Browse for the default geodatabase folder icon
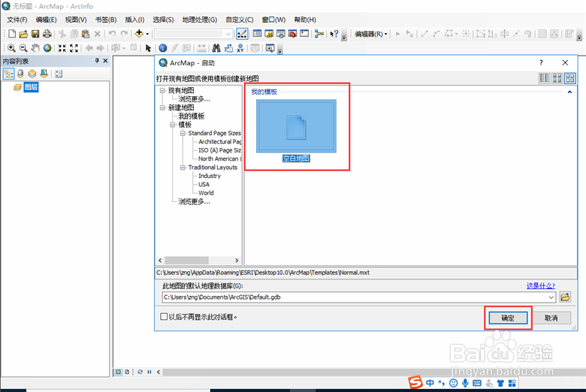This screenshot has height=392, width=586. (565, 297)
